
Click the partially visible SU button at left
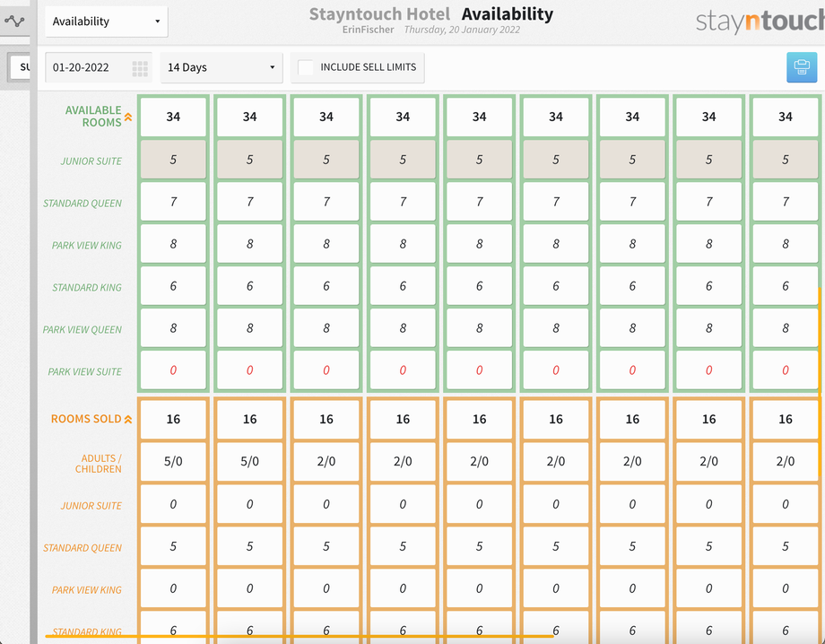coord(21,67)
